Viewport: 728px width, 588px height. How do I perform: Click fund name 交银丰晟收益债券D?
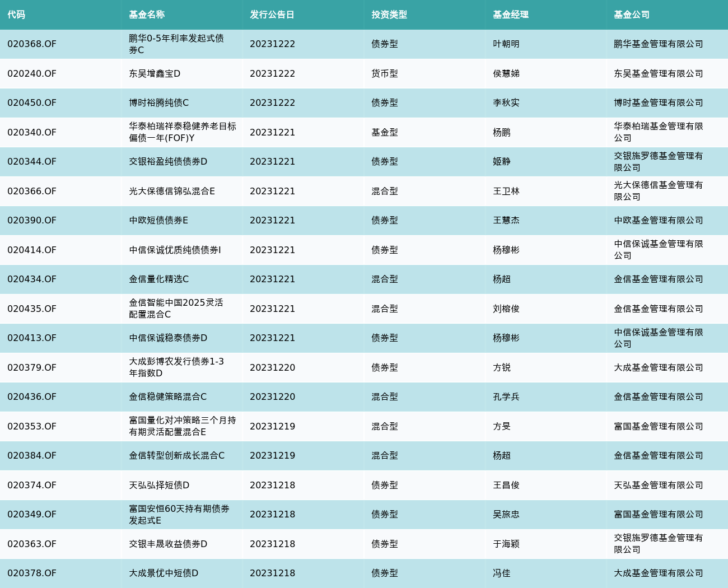[168, 544]
